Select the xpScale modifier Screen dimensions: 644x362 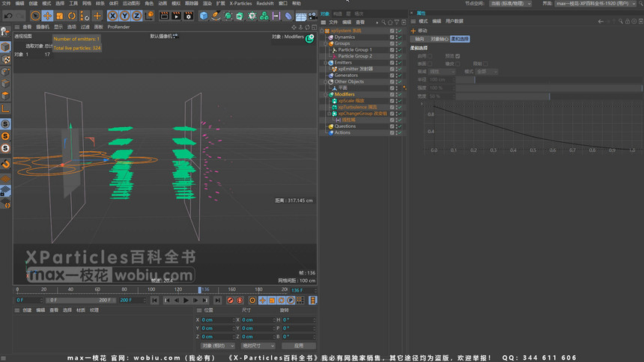(351, 101)
